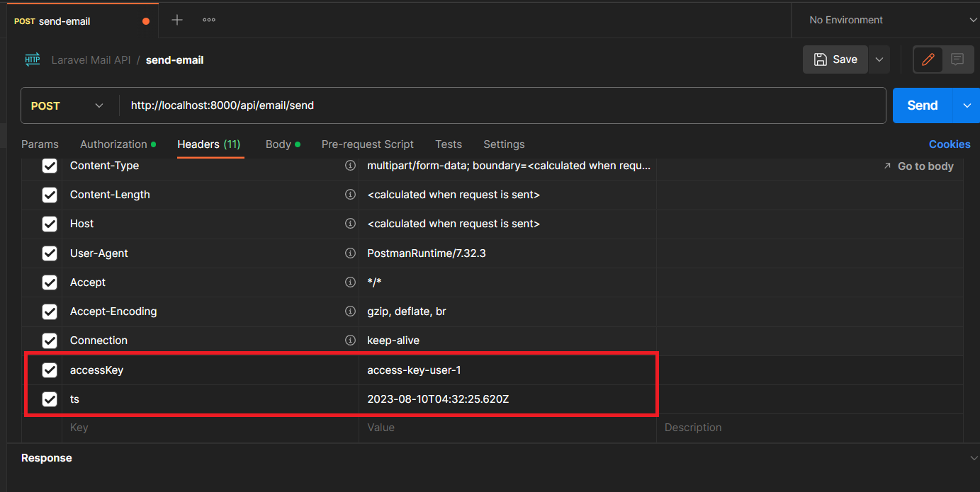
Task: Select the Headers (11) tab
Action: (209, 144)
